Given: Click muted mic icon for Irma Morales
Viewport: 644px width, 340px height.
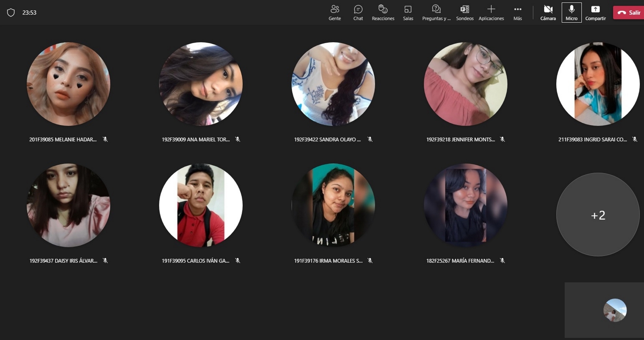Looking at the screenshot, I should [370, 261].
